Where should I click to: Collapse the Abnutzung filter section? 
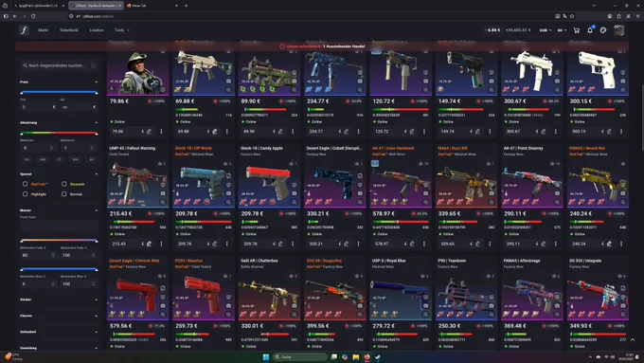pyautogui.click(x=97, y=122)
